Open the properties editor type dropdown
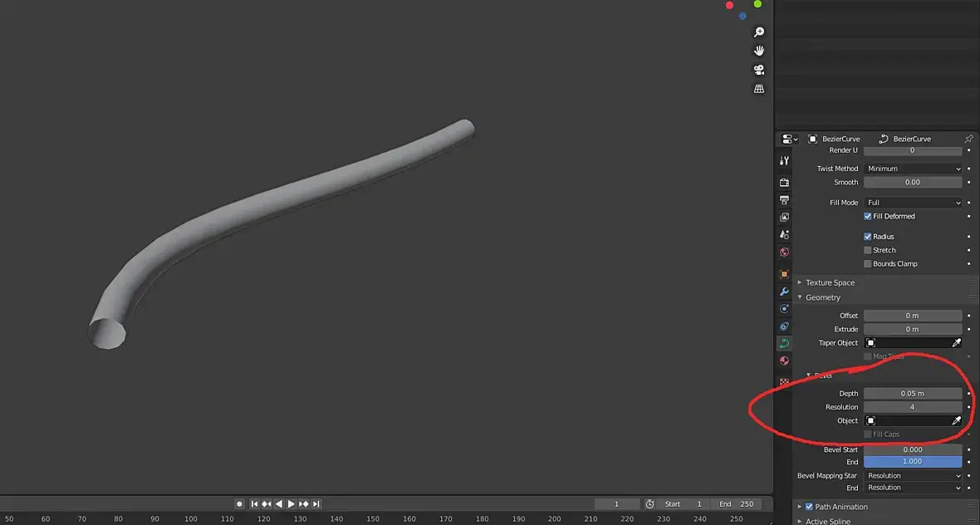 click(x=790, y=139)
